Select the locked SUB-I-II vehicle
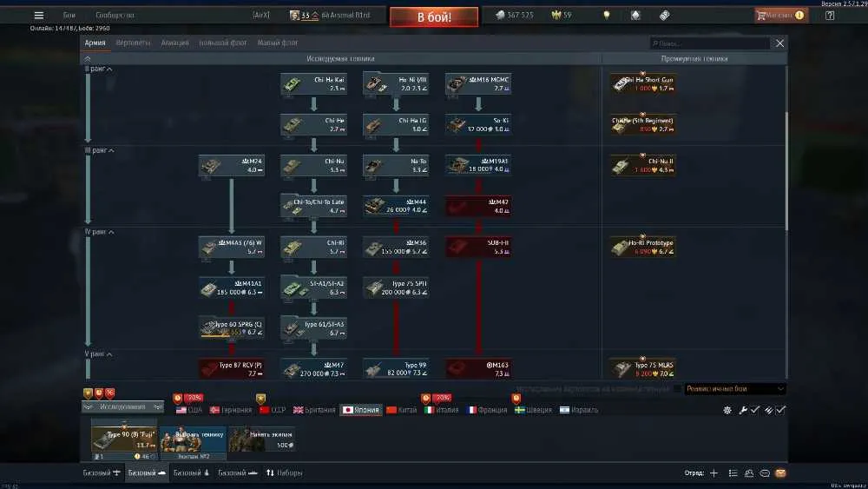 pyautogui.click(x=478, y=247)
